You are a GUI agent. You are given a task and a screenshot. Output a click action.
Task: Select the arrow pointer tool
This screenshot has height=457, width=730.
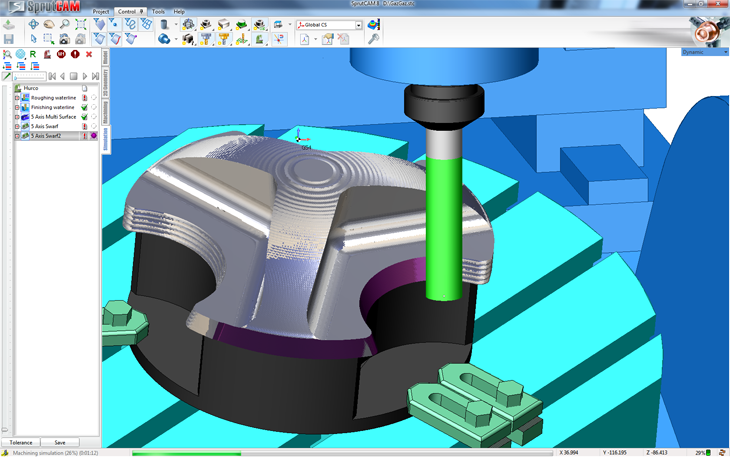[x=33, y=39]
